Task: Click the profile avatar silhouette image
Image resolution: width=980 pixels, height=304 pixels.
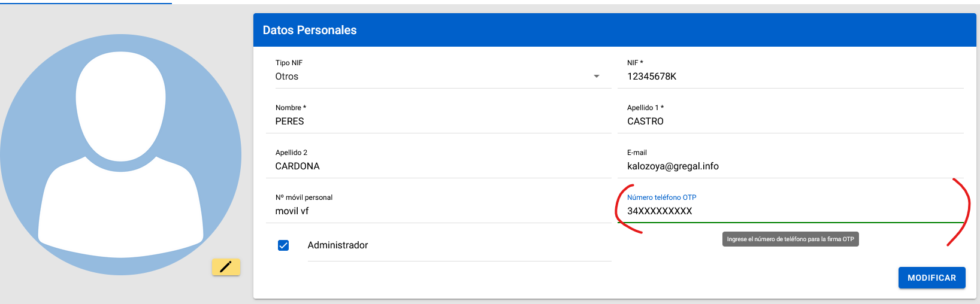Action: [x=120, y=154]
